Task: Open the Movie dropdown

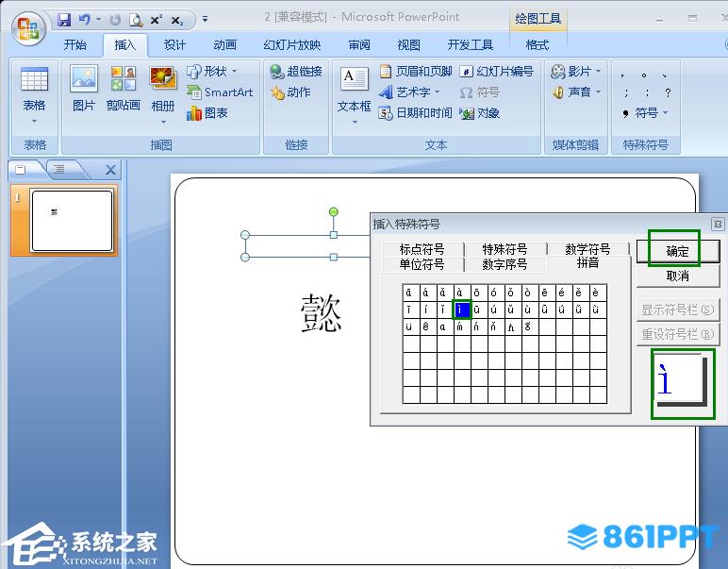Action: click(x=576, y=71)
